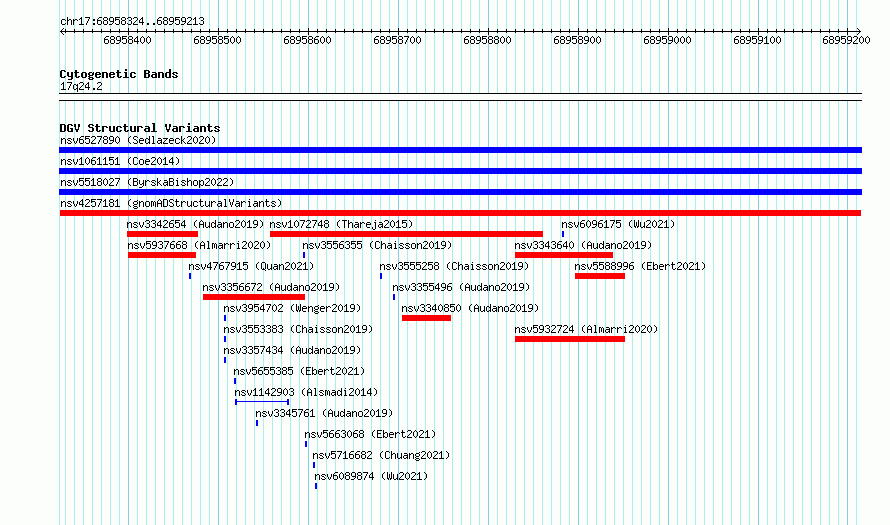Select the blue bar under nsv5518027
890x525 pixels.
coord(460,192)
